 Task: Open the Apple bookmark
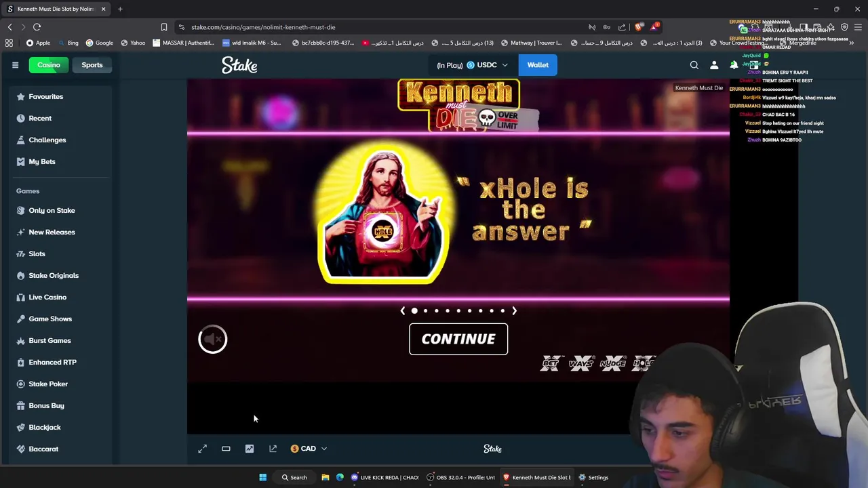pos(38,43)
